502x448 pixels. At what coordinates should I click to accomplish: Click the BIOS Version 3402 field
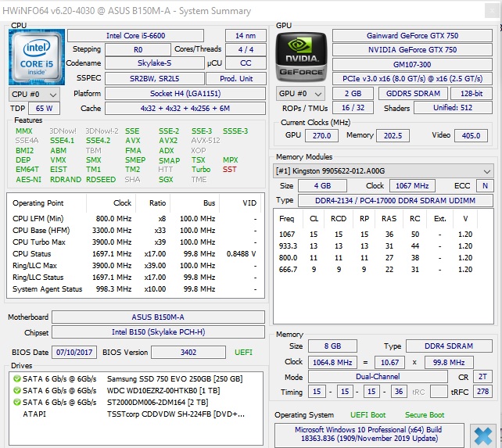pyautogui.click(x=188, y=353)
